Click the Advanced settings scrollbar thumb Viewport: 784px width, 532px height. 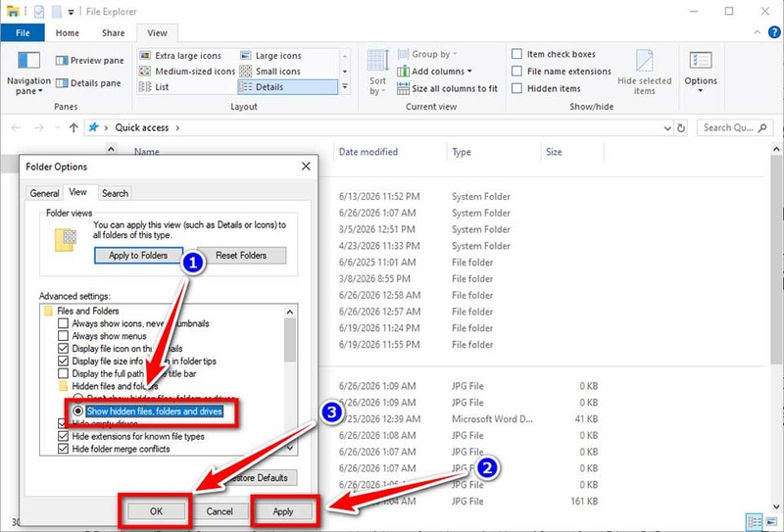point(289,340)
